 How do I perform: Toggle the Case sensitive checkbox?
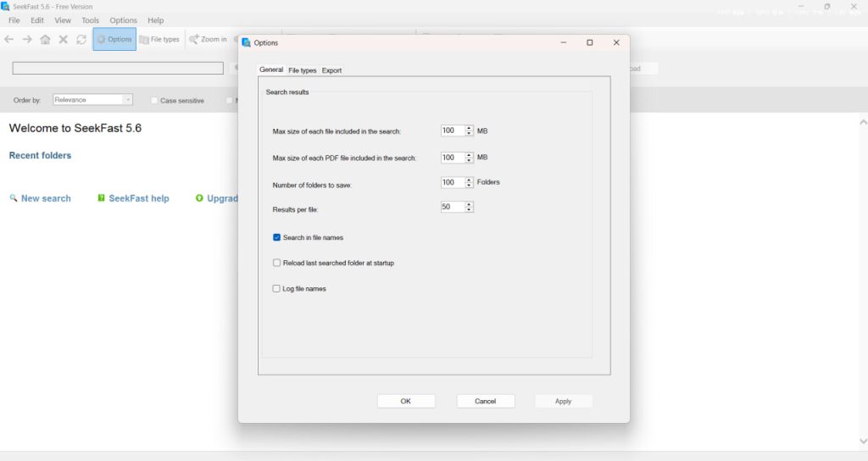[x=154, y=100]
